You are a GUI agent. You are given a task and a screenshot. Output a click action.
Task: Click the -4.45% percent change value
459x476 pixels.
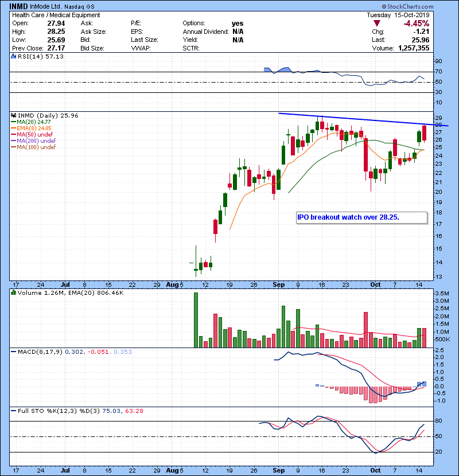(x=416, y=24)
